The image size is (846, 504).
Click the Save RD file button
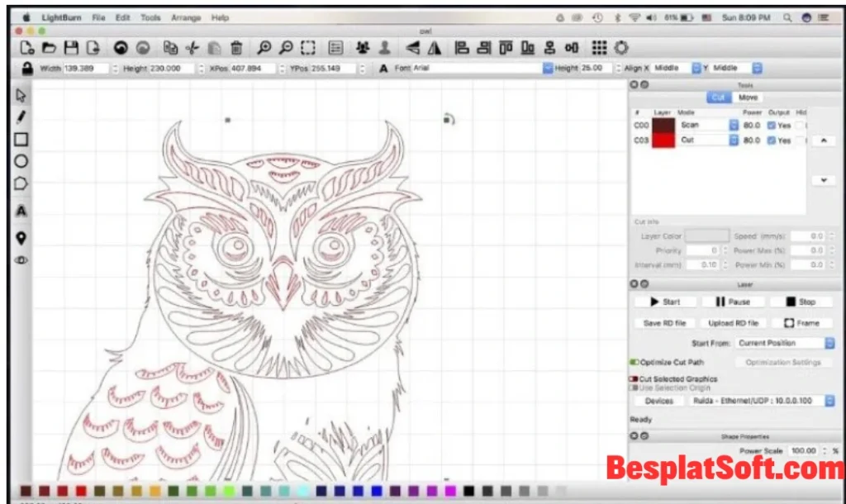click(x=663, y=322)
